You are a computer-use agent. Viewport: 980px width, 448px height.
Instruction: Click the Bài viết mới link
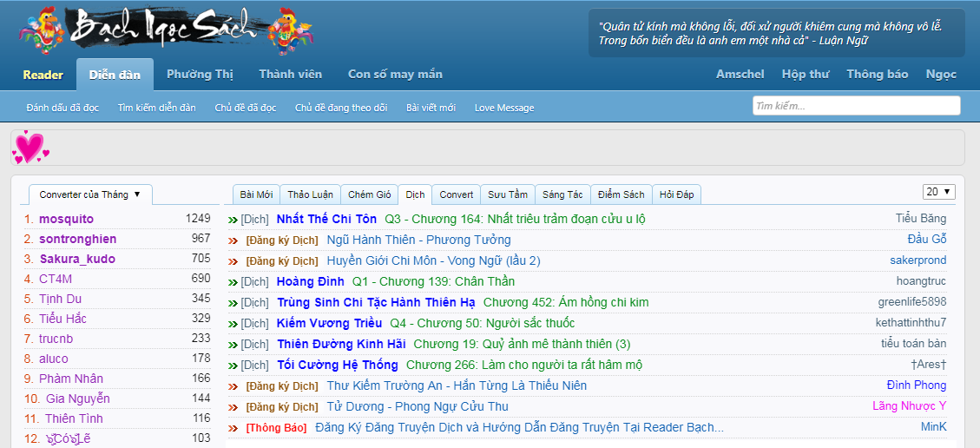click(x=431, y=108)
